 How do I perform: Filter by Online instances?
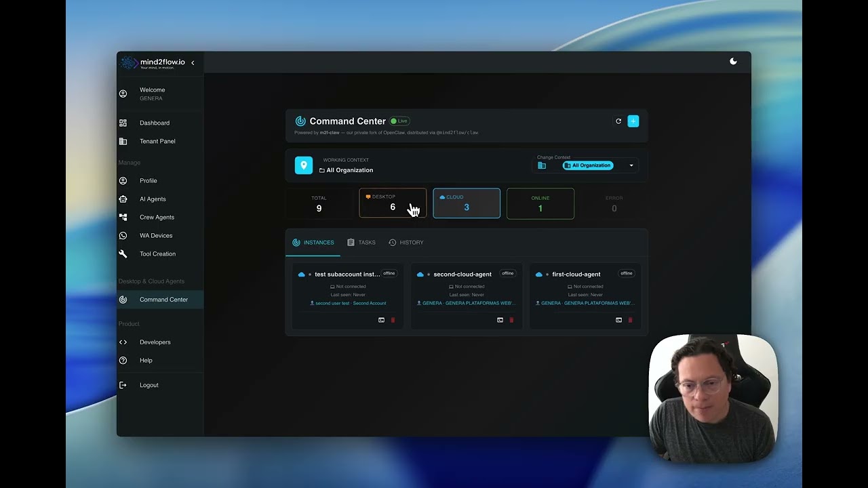tap(540, 203)
